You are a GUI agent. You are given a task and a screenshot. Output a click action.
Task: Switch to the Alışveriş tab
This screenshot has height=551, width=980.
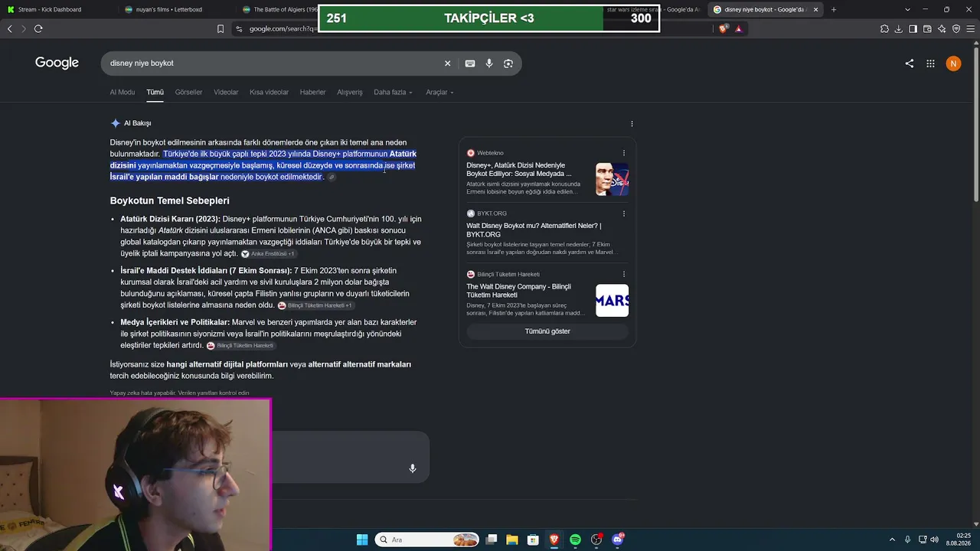click(x=350, y=93)
